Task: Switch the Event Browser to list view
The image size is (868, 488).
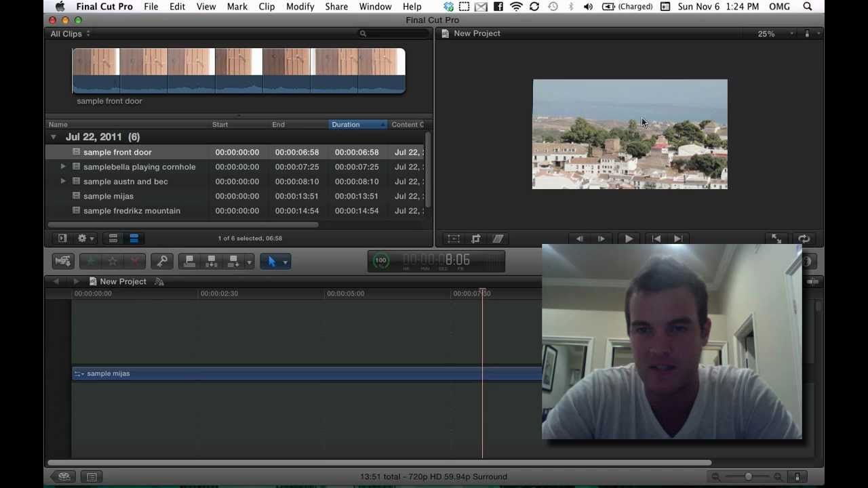Action: 134,239
